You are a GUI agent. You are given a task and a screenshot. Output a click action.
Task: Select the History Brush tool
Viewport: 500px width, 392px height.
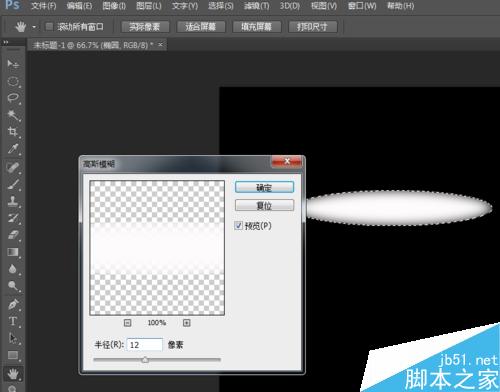13,218
